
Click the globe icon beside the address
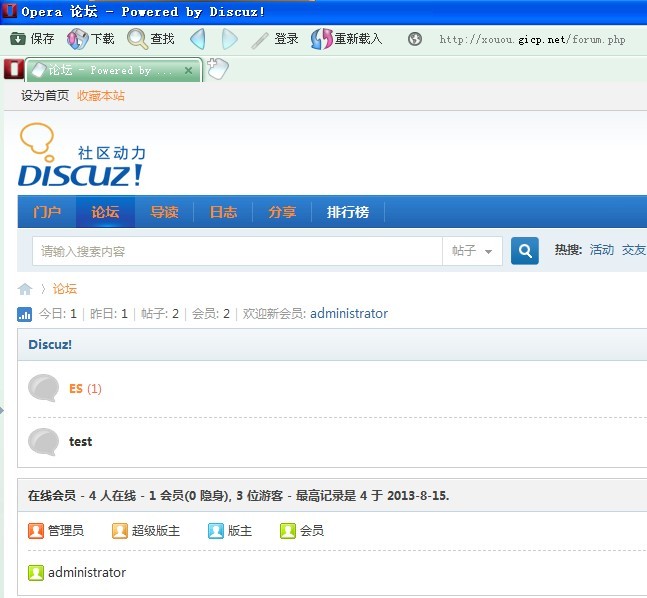(x=415, y=39)
